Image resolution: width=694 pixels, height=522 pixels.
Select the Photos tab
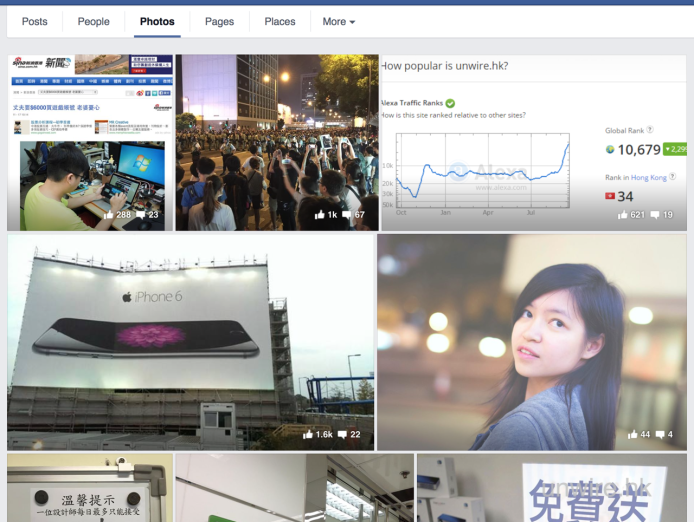coord(157,21)
